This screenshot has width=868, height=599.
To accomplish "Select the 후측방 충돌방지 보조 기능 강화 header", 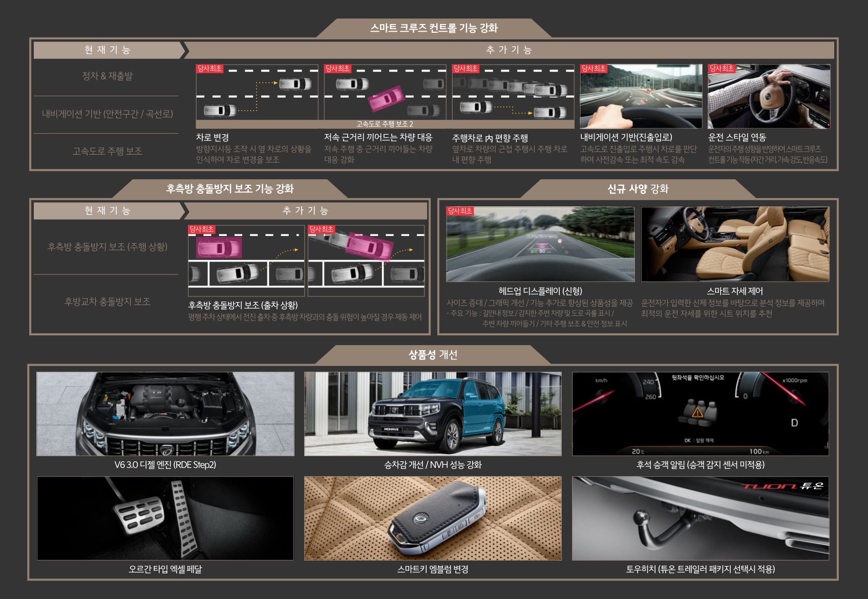I will point(229,189).
